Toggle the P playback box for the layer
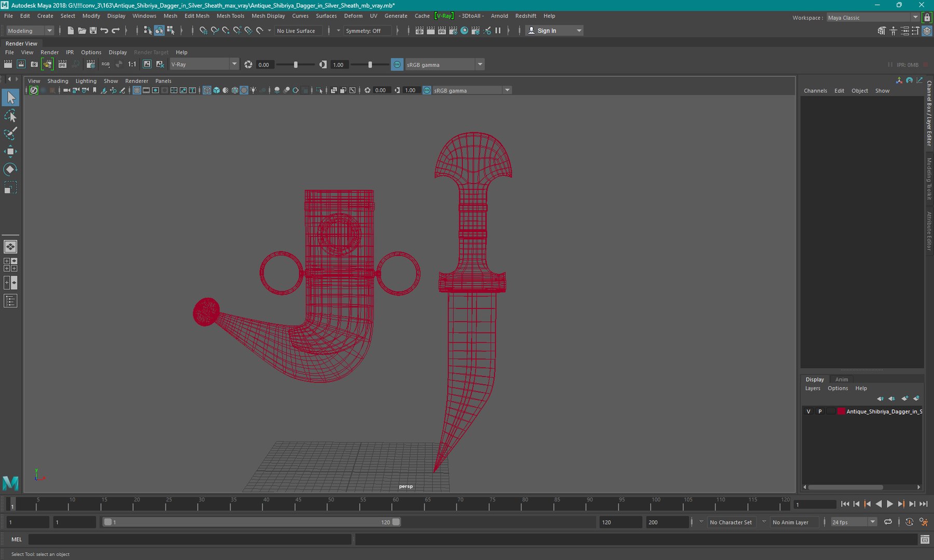 pos(820,411)
